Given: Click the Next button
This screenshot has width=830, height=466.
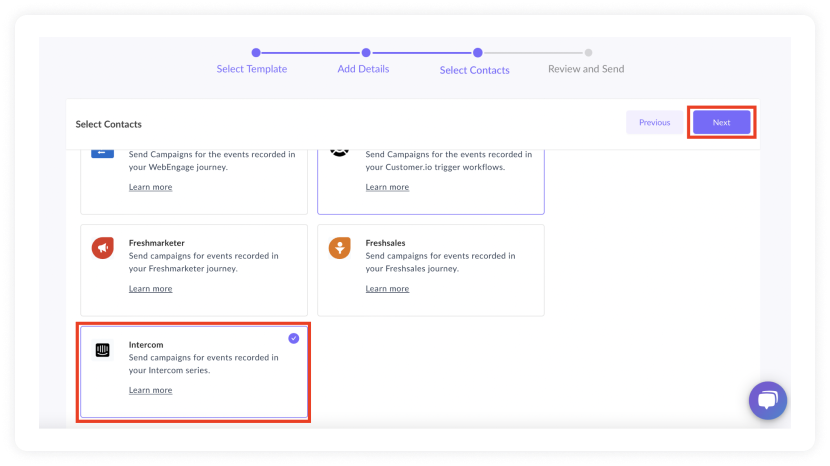Looking at the screenshot, I should 721,122.
